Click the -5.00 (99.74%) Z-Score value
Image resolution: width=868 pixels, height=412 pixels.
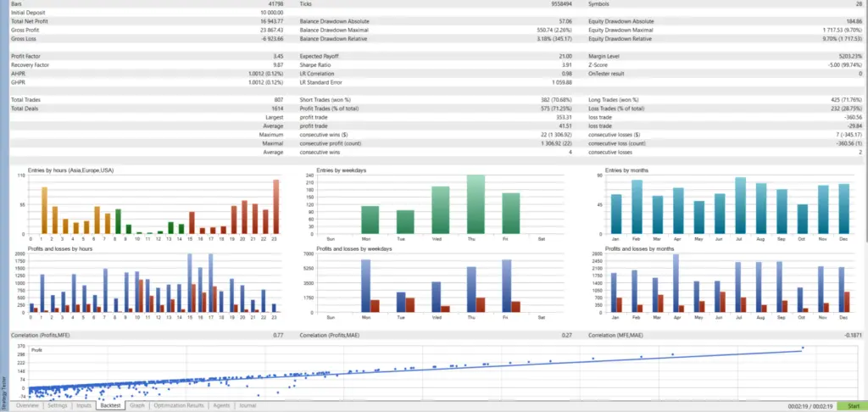click(845, 64)
